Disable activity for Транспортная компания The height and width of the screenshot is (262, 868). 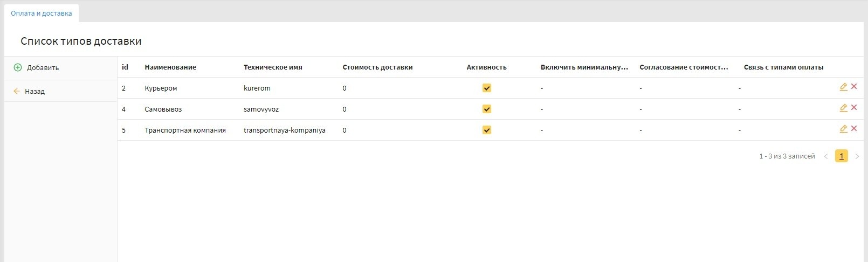click(x=486, y=130)
